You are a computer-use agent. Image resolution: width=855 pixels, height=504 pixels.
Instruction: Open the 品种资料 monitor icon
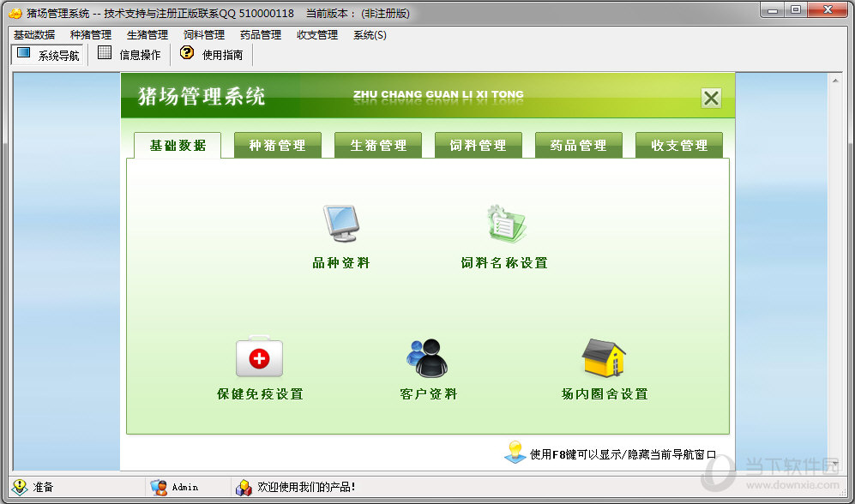coord(341,223)
